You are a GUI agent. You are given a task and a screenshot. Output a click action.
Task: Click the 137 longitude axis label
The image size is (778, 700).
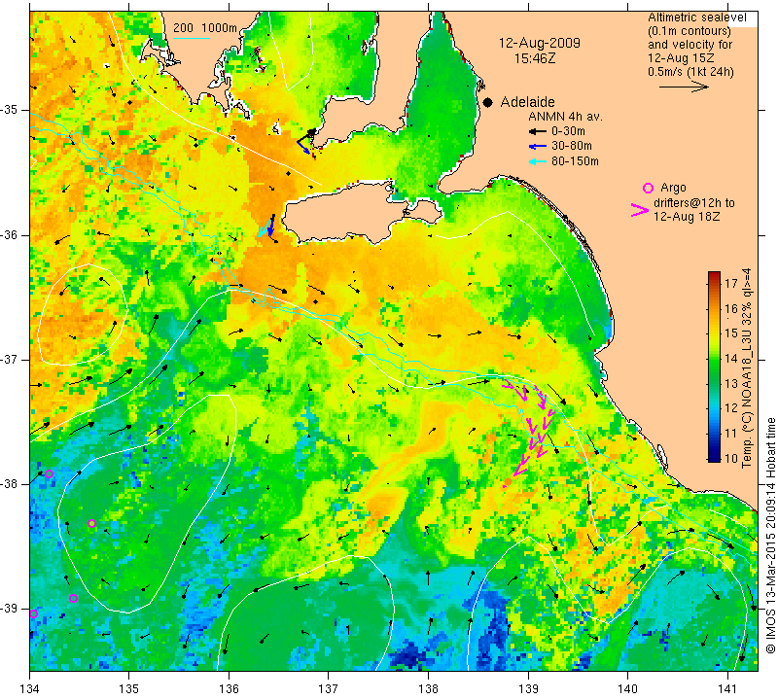pos(328,688)
